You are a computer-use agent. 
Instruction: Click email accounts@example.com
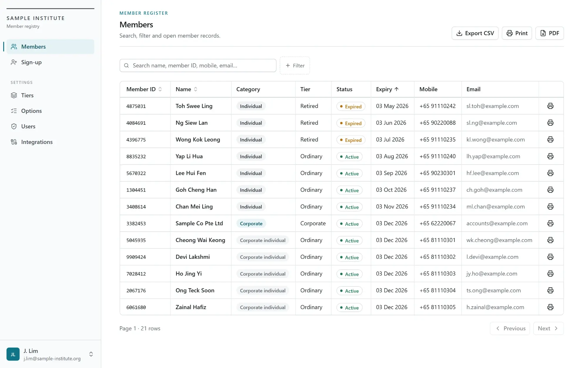tap(497, 223)
